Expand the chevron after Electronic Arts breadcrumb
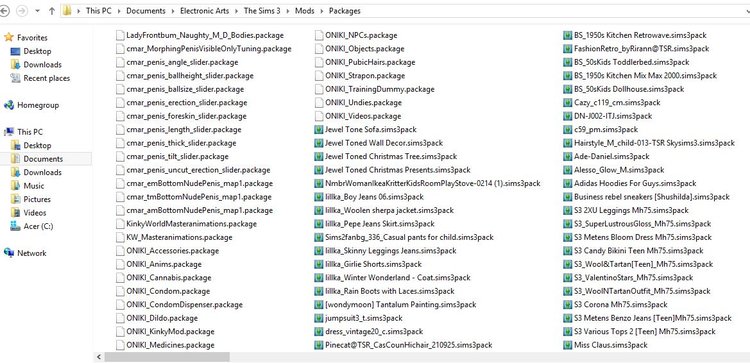 click(236, 11)
